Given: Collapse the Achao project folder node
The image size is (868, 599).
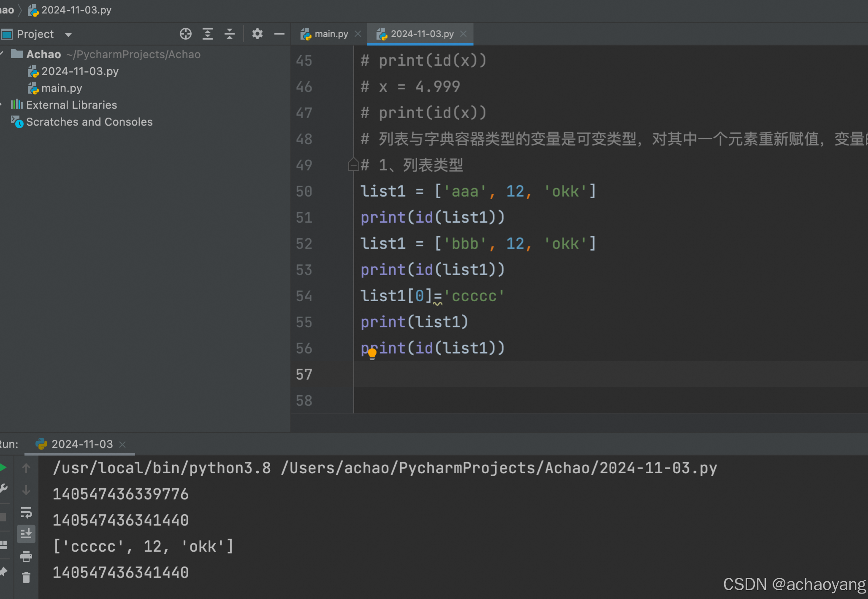Looking at the screenshot, I should pyautogui.click(x=2, y=54).
